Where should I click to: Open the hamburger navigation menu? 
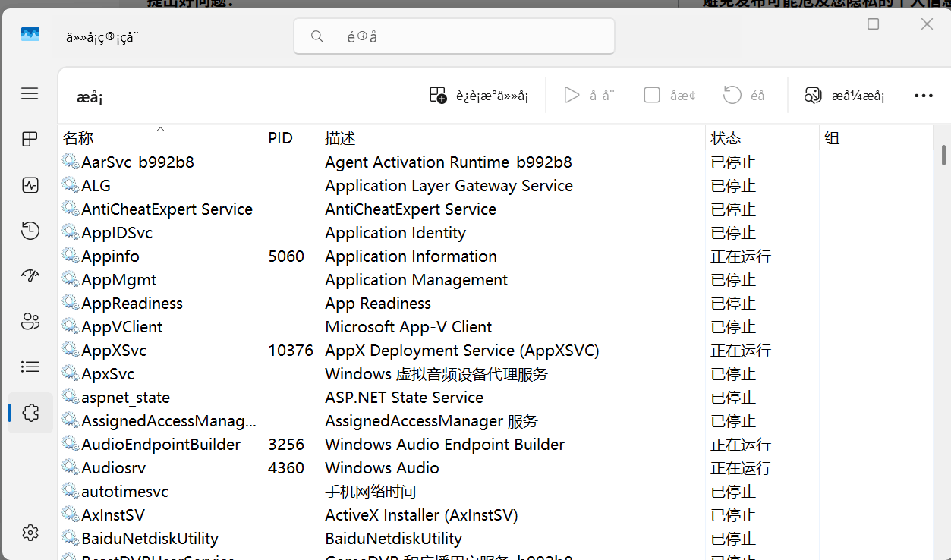point(30,93)
